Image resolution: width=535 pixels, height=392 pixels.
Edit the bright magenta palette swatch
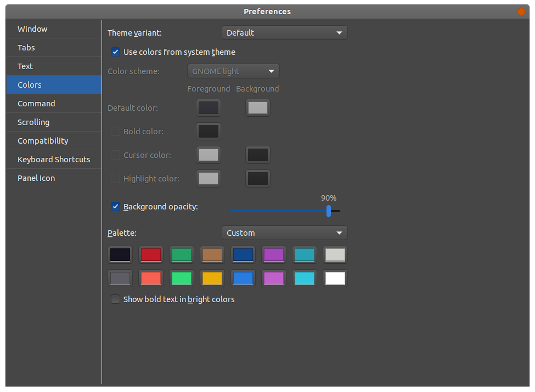coord(274,279)
